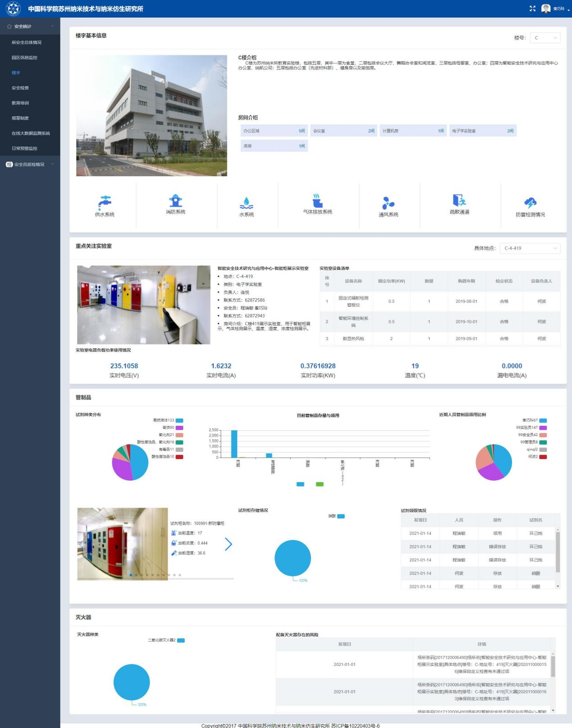Image resolution: width=572 pixels, height=728 pixels.
Task: Open the 楼号 building dropdown
Action: pyautogui.click(x=545, y=38)
